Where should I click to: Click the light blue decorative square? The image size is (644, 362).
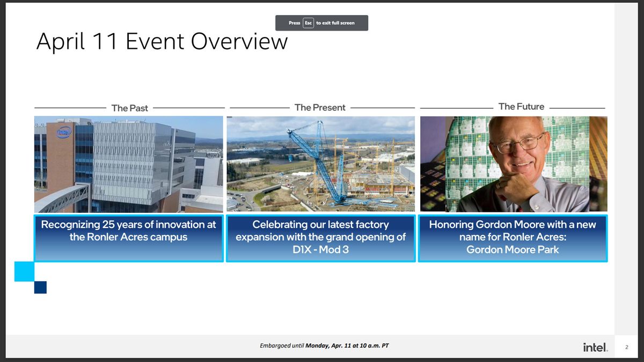click(24, 271)
